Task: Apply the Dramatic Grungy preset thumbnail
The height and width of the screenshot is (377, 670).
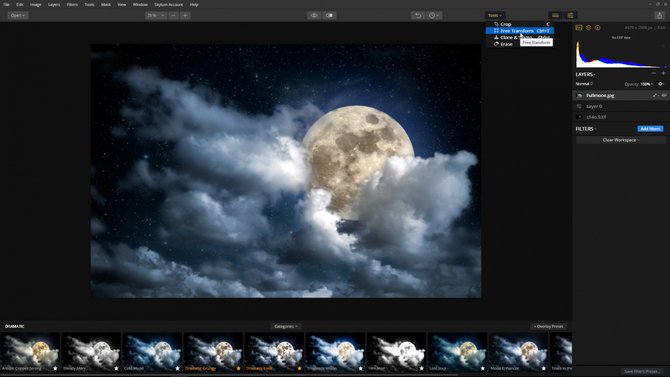Action: 213,352
